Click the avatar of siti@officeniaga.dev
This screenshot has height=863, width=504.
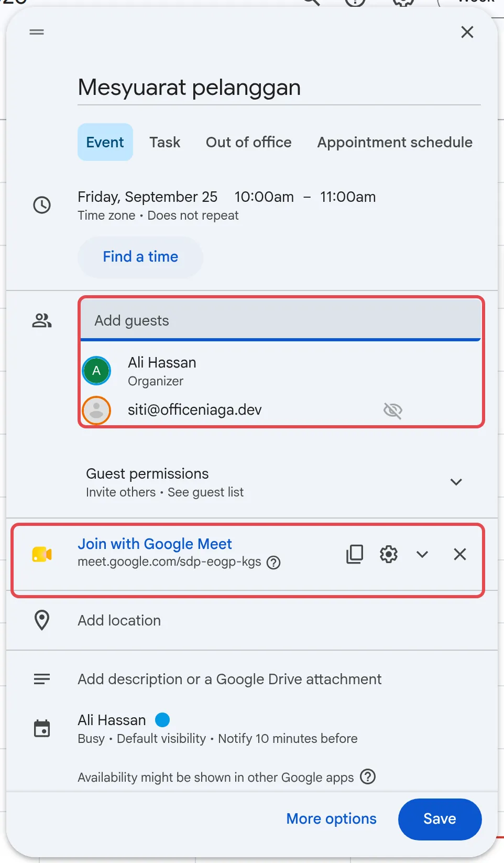96,410
